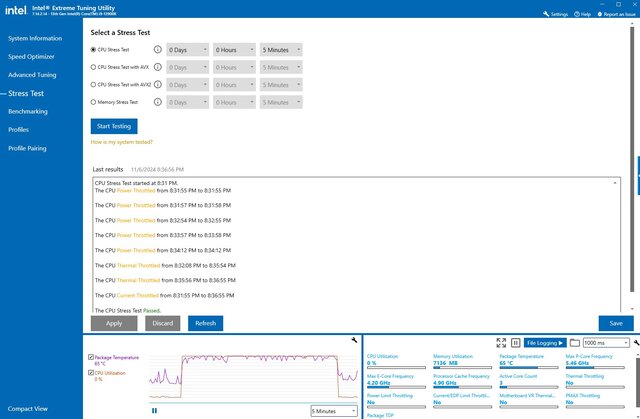Open graph settings wrench above the chart

pos(355,341)
